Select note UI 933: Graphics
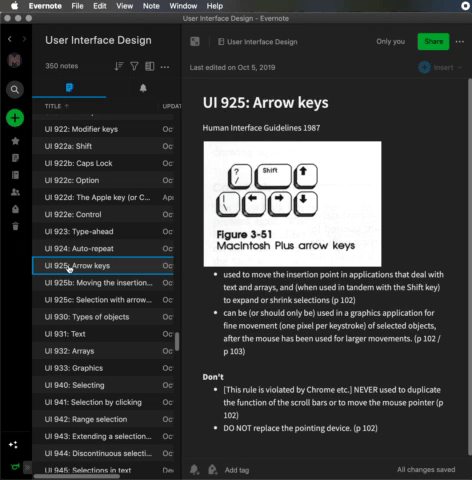This screenshot has width=472, height=480. point(103,368)
